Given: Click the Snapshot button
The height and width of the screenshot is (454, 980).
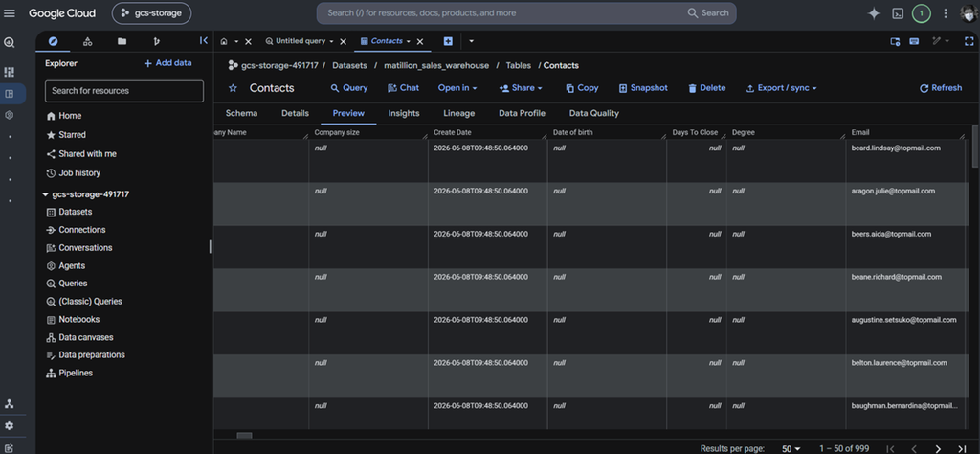Looking at the screenshot, I should [x=643, y=88].
